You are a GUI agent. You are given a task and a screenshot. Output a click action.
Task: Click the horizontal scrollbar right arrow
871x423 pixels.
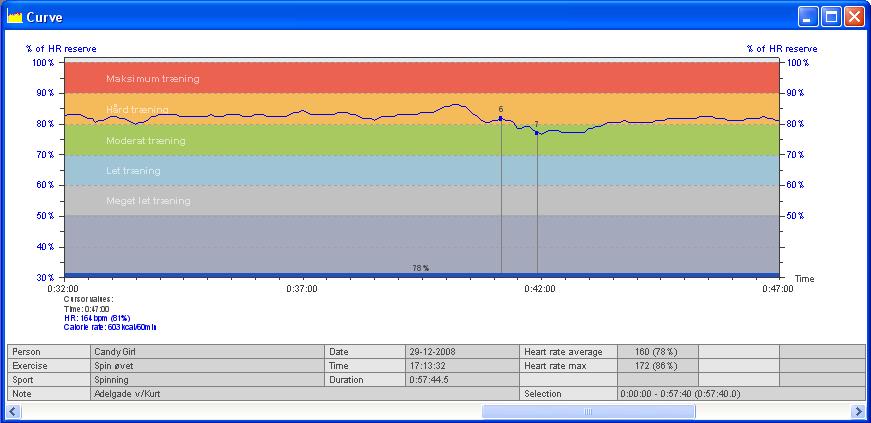pyautogui.click(x=857, y=411)
